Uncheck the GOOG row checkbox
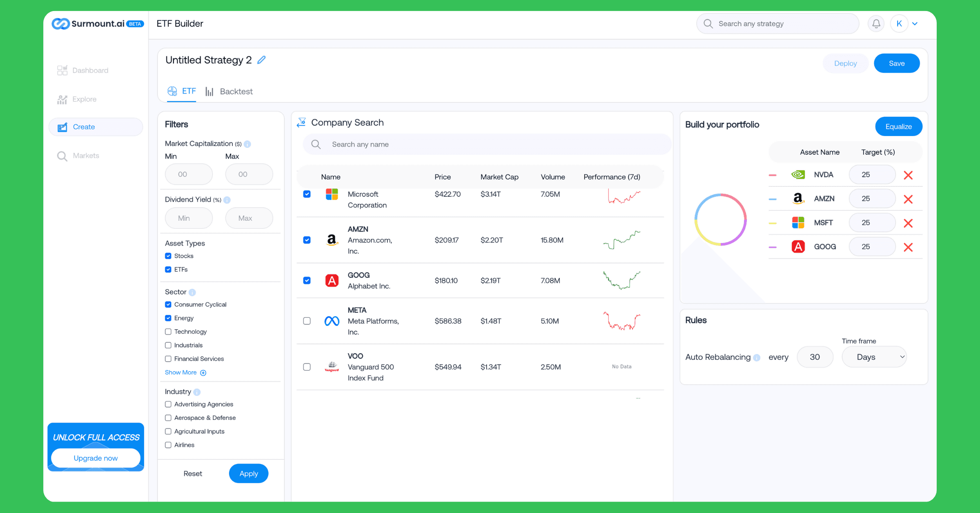This screenshot has width=980, height=513. click(307, 281)
